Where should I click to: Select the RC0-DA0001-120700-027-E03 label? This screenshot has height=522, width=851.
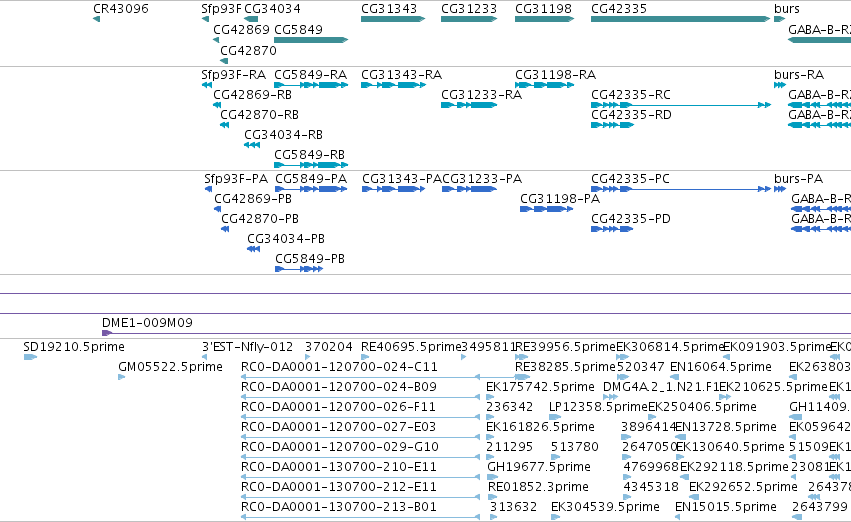pyautogui.click(x=338, y=427)
